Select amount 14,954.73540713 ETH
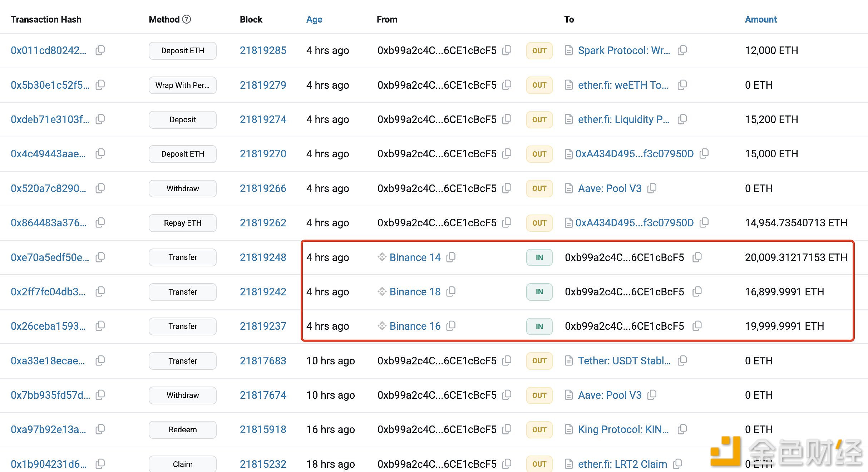Image resolution: width=868 pixels, height=472 pixels. click(x=796, y=223)
